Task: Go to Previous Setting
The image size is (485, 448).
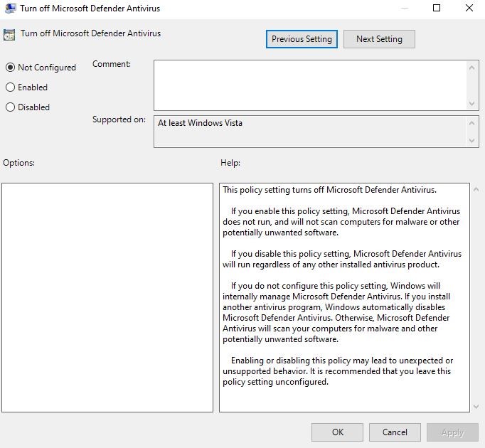Action: point(302,39)
